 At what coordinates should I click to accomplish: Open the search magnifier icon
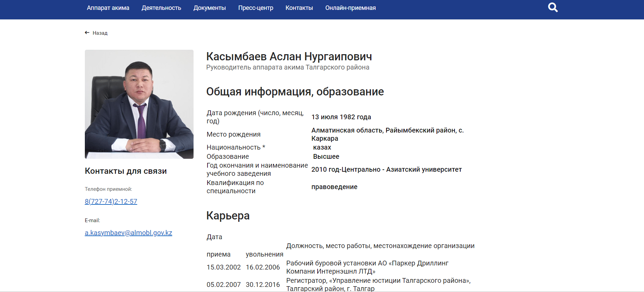(x=553, y=7)
